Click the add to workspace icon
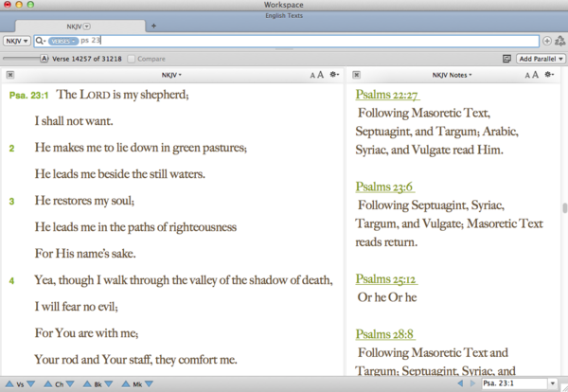This screenshot has width=568, height=392. coord(506,59)
